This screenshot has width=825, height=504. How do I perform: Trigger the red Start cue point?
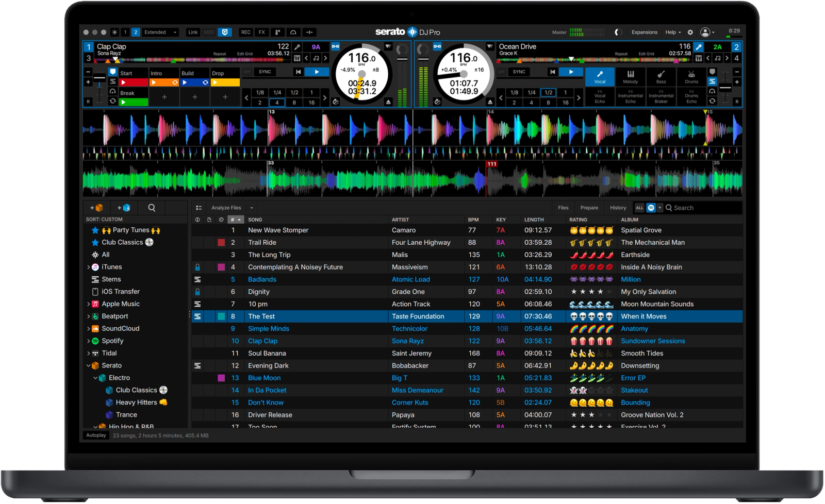(x=134, y=82)
